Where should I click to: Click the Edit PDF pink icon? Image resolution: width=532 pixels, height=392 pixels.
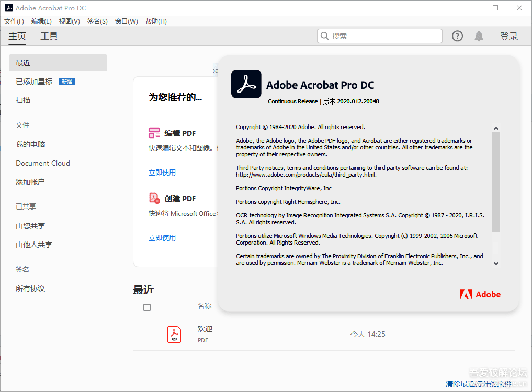pos(154,133)
